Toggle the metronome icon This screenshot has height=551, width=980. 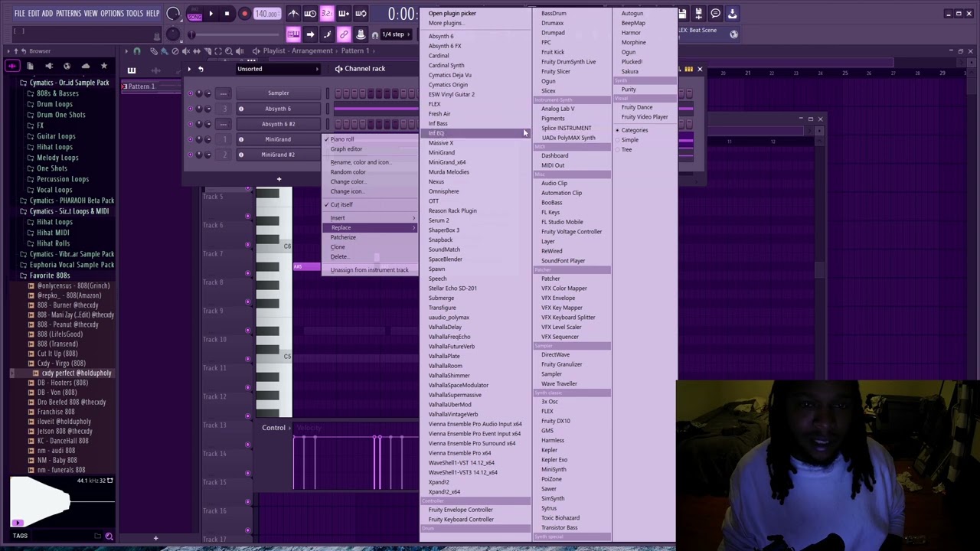click(293, 13)
